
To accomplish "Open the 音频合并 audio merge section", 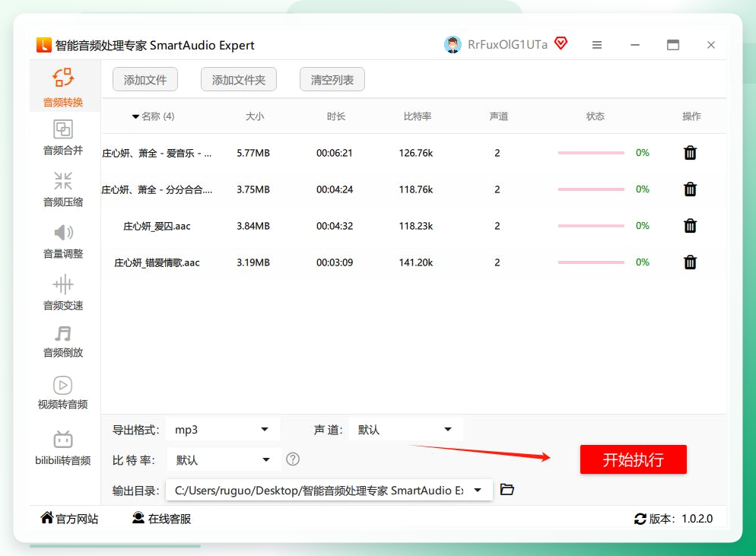I will click(x=63, y=138).
